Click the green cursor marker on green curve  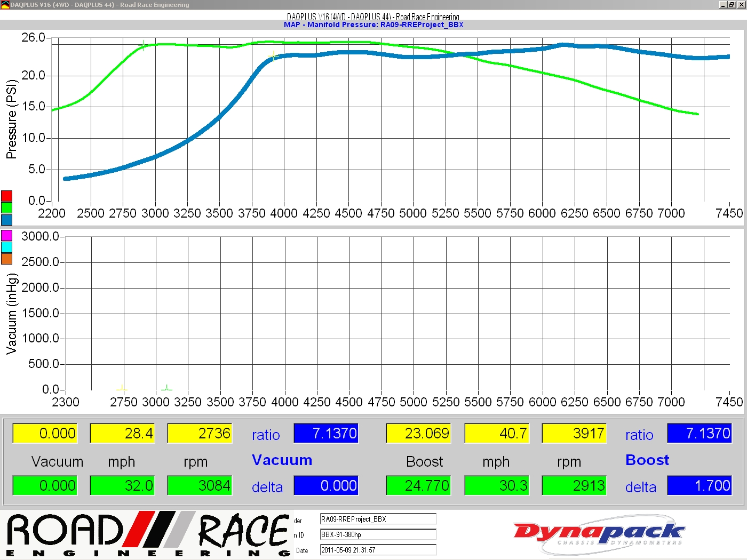coord(143,45)
